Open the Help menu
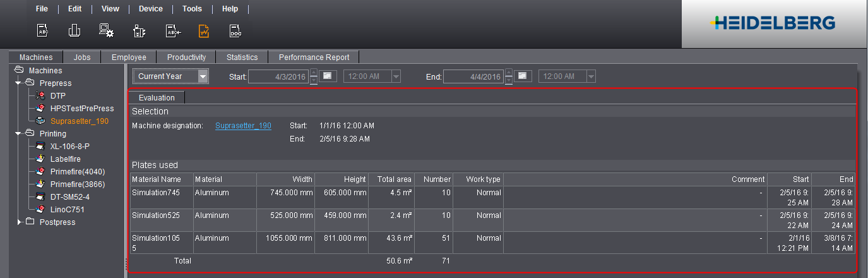Viewport: 868px width, 278px height. 230,9
